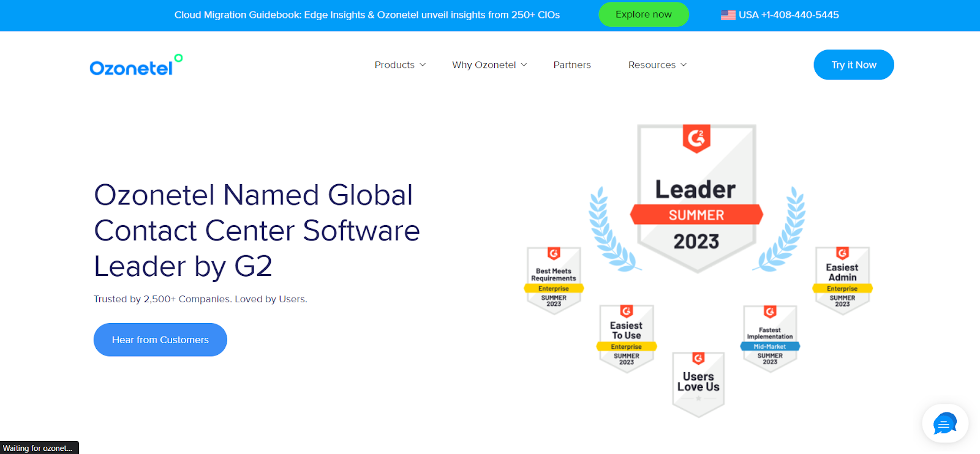Click the Users Love Us badge
This screenshot has width=980, height=454.
[698, 384]
